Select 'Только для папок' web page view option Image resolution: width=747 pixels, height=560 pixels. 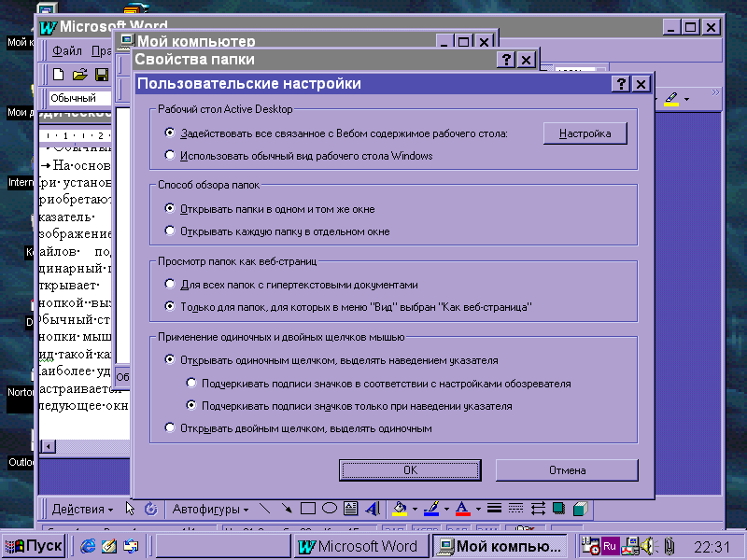(x=170, y=306)
